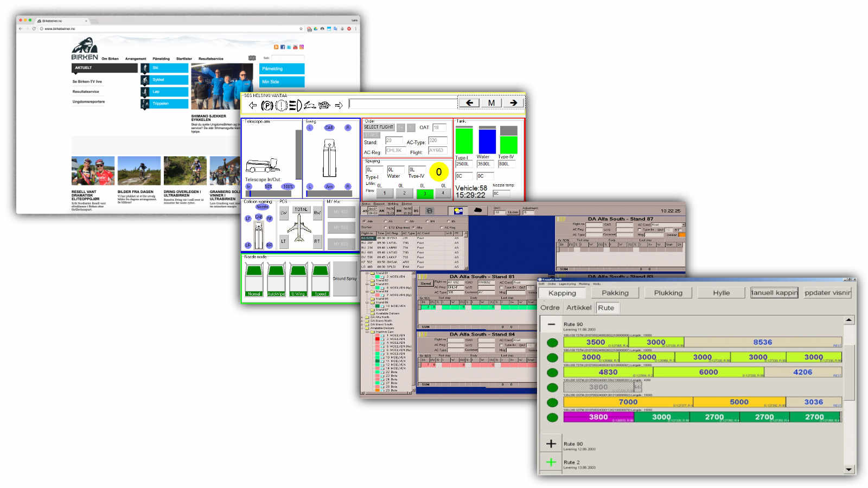868x488 pixels.
Task: Open the AC Cond dropdown in Stand 87
Action: [x=683, y=224]
